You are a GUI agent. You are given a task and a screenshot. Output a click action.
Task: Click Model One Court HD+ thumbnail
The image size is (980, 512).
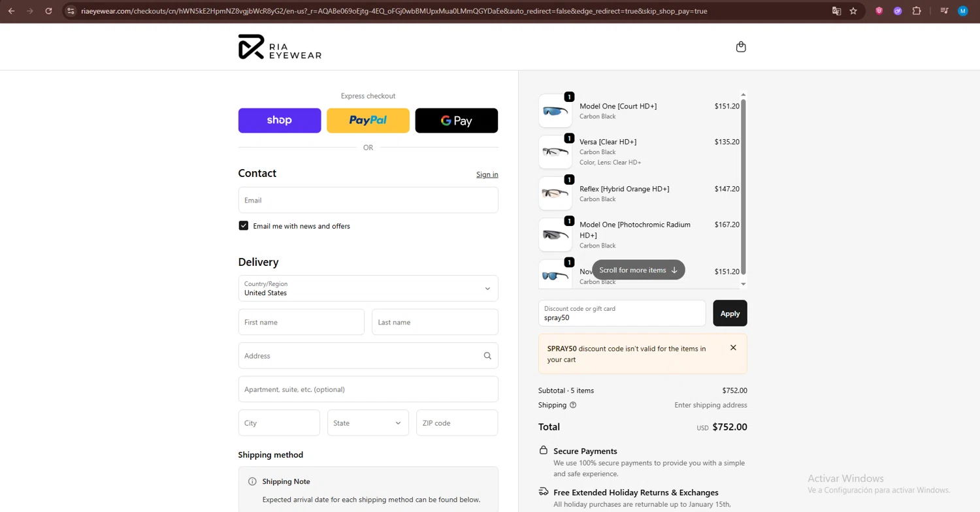click(555, 111)
